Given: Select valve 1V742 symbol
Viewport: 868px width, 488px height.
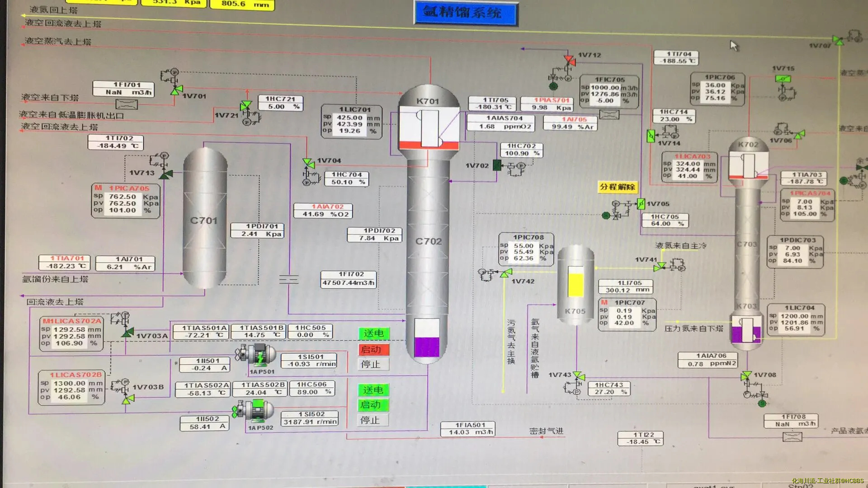Looking at the screenshot, I should click(x=506, y=273).
